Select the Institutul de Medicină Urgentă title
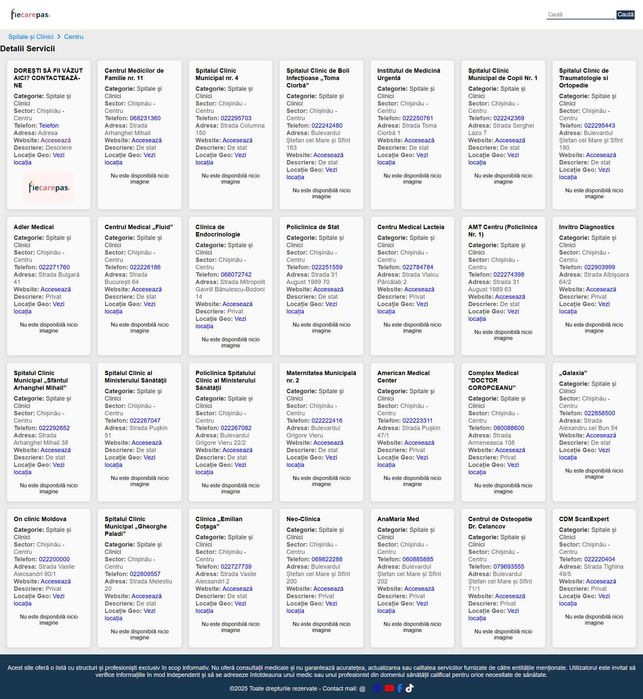The image size is (643, 699). (408, 74)
